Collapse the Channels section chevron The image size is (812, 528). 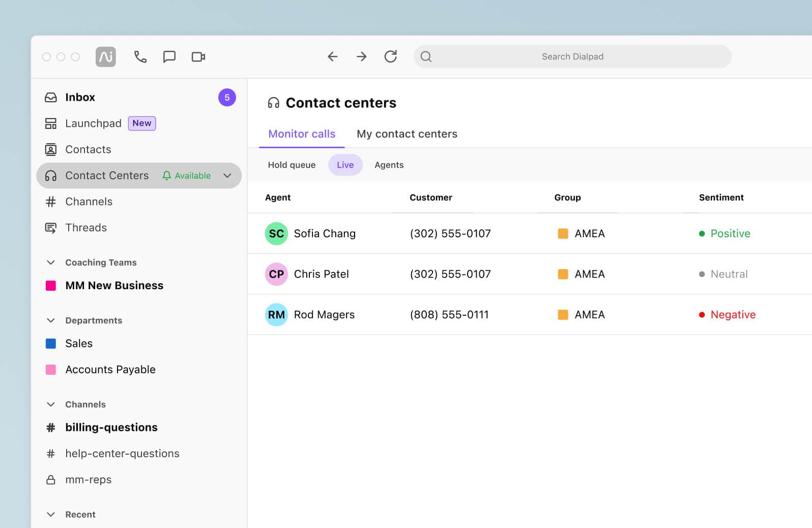coord(51,405)
